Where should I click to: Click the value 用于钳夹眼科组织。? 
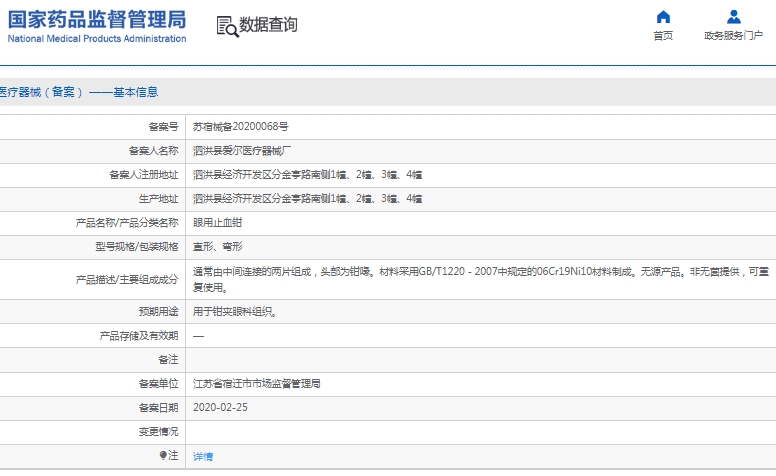coord(235,312)
